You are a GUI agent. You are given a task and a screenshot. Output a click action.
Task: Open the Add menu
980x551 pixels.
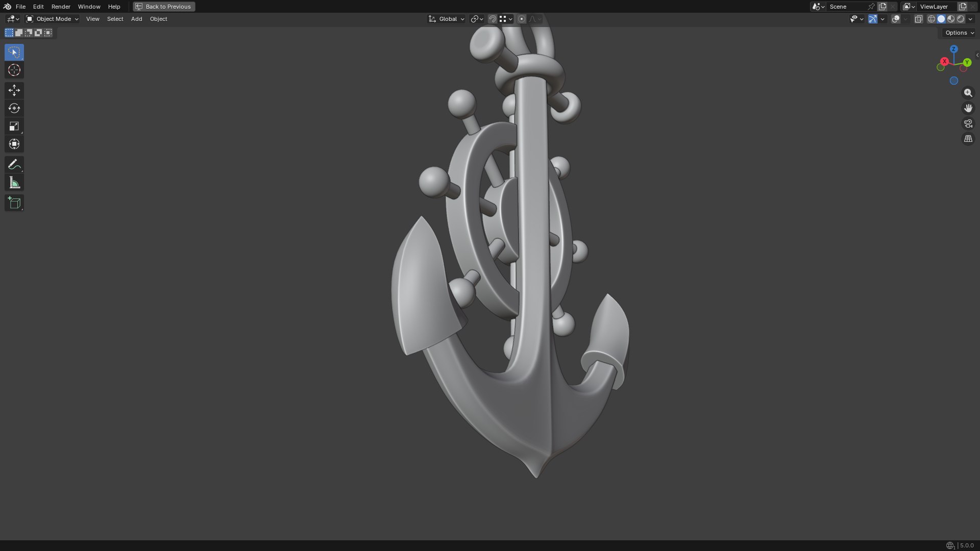click(x=136, y=19)
